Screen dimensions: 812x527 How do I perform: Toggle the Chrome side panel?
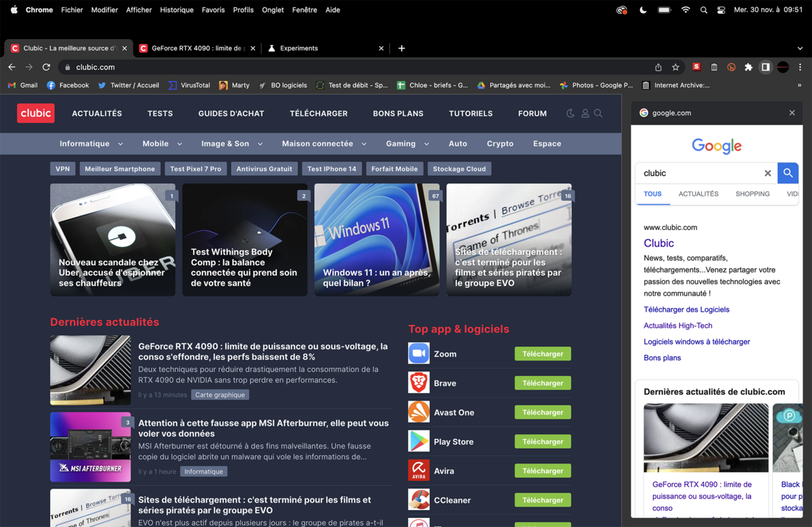(x=765, y=67)
